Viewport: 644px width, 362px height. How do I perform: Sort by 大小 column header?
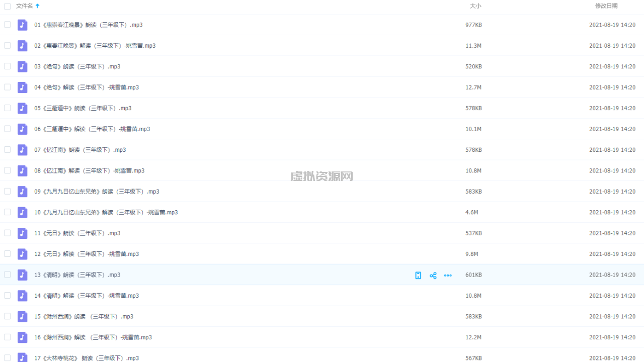click(x=475, y=6)
